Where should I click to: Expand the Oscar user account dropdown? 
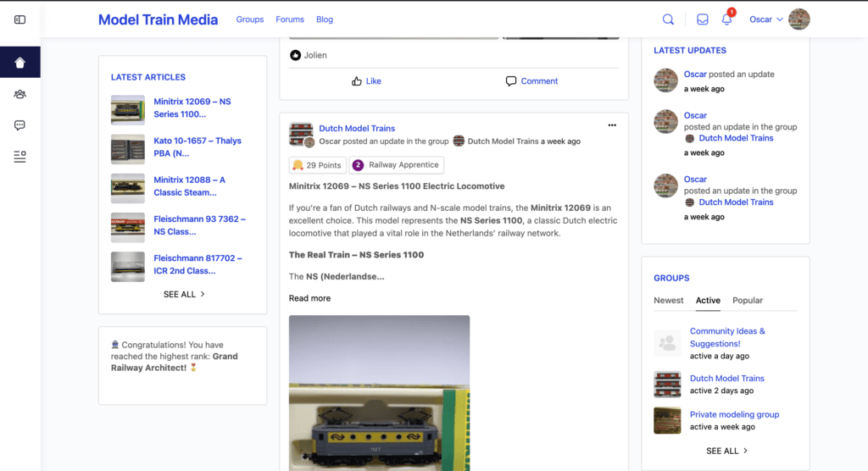click(x=766, y=19)
